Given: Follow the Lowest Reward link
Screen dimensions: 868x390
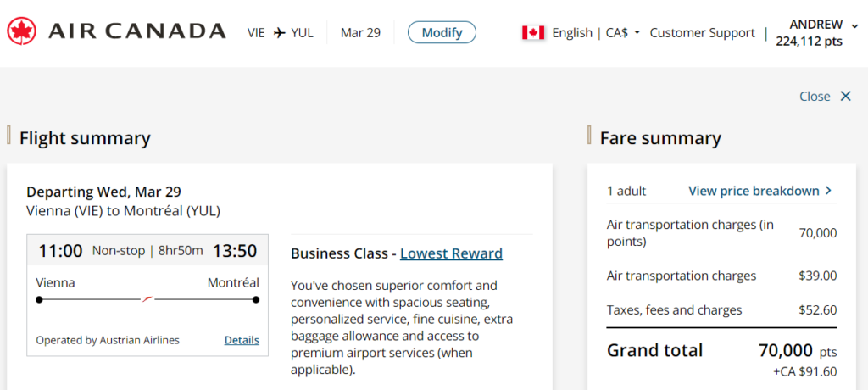Looking at the screenshot, I should point(451,253).
